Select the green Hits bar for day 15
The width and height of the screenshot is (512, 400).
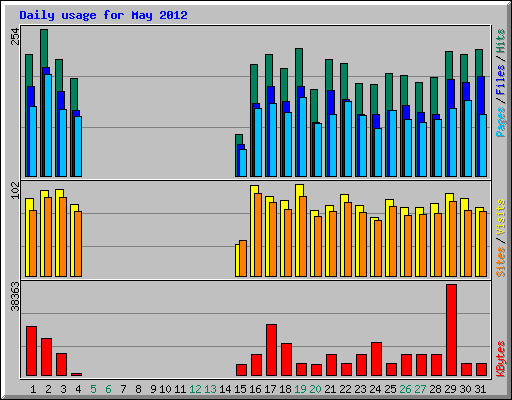point(239,139)
